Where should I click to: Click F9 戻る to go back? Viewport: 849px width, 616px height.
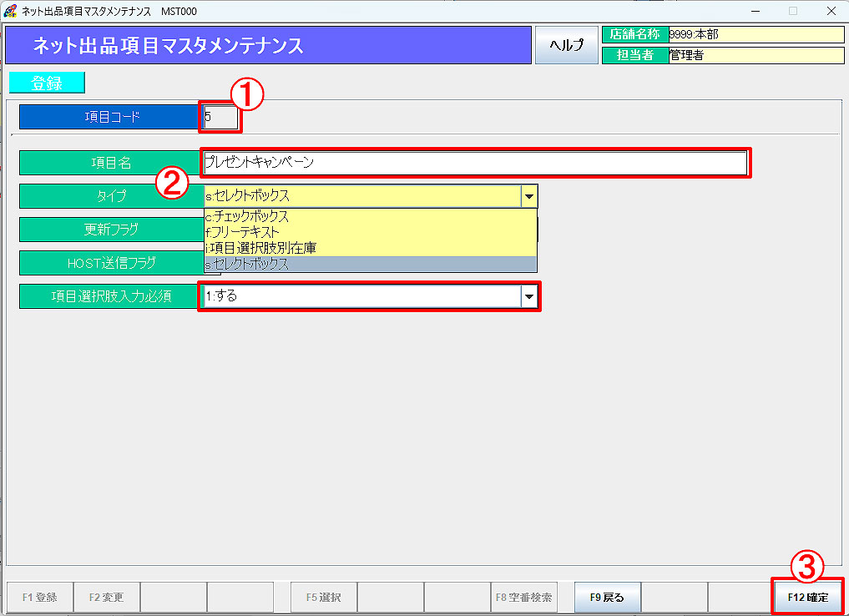(x=607, y=597)
